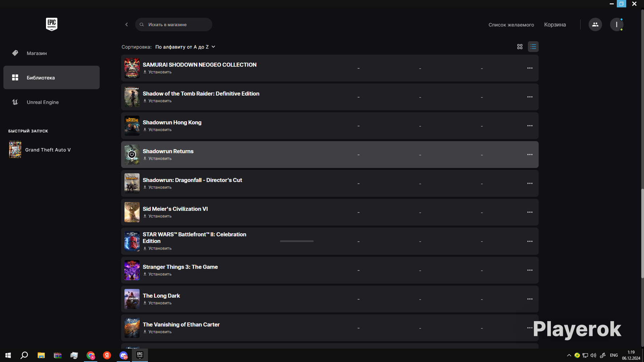Viewport: 644px width, 362px height.
Task: Install Shadowrun Returns
Action: pos(158,159)
